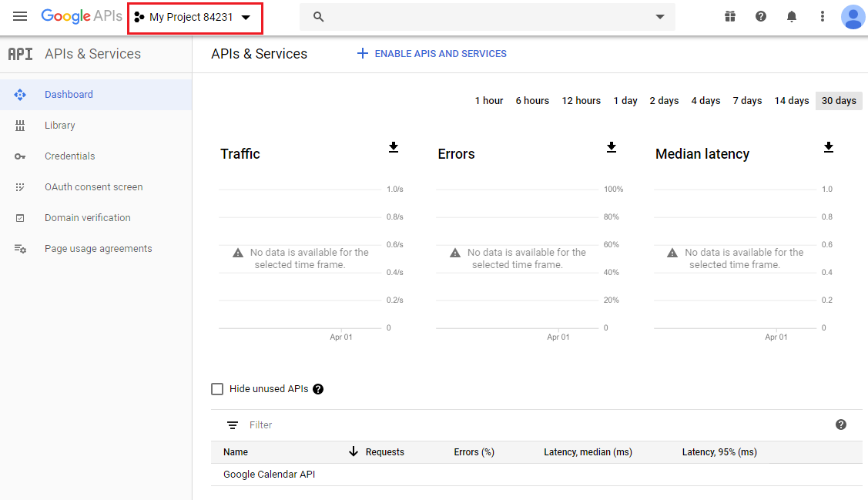Viewport: 868px width, 500px height.
Task: Sort by Latency, 95% (ms) column
Action: 719,452
